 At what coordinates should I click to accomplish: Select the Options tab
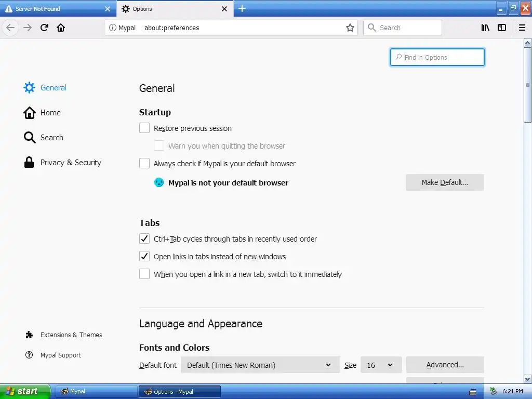coord(175,9)
